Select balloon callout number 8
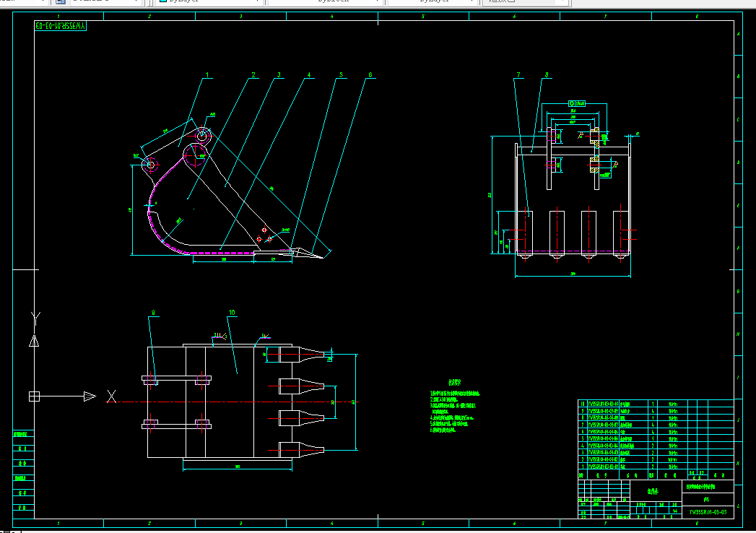 [547, 75]
